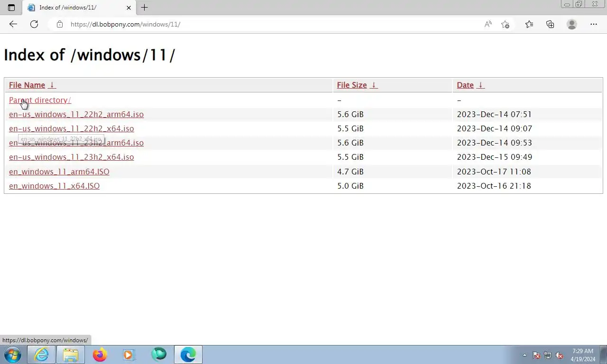
Task: Reverse Date sort arrow
Action: pyautogui.click(x=480, y=85)
